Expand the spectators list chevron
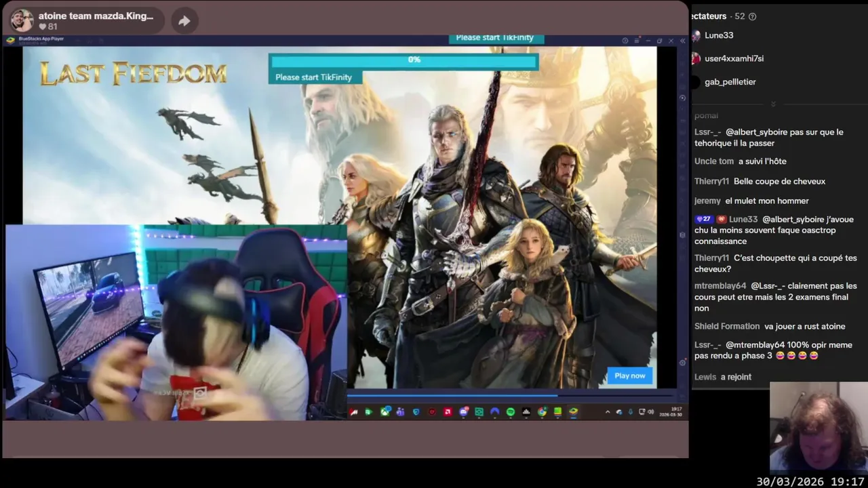The image size is (868, 488). [773, 104]
